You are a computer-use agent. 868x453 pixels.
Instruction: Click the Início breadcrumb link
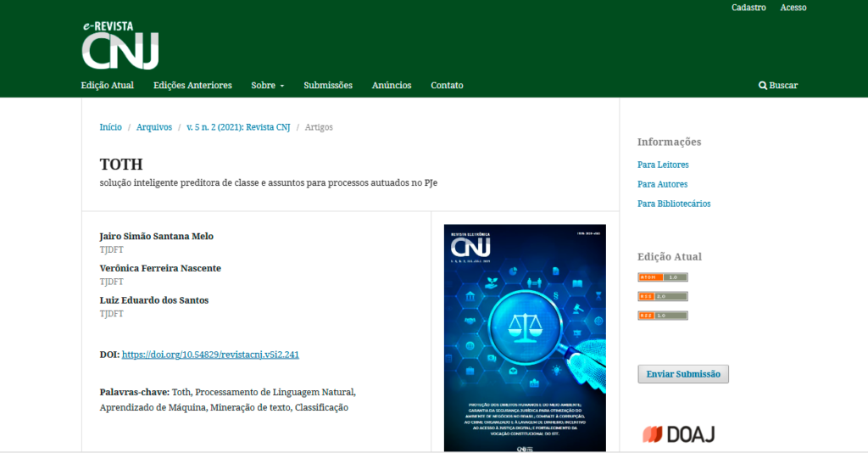(x=110, y=127)
